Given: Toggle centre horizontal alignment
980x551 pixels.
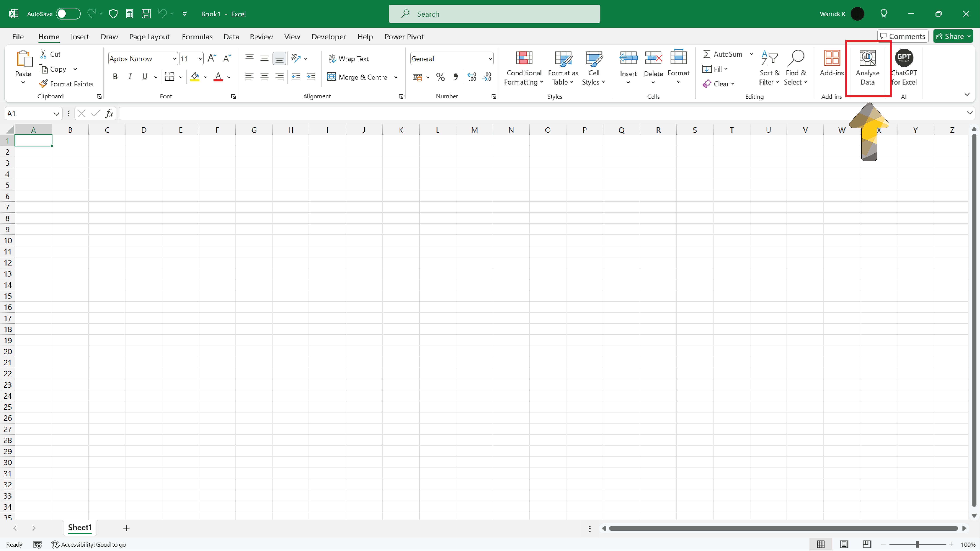Looking at the screenshot, I should coord(264,77).
